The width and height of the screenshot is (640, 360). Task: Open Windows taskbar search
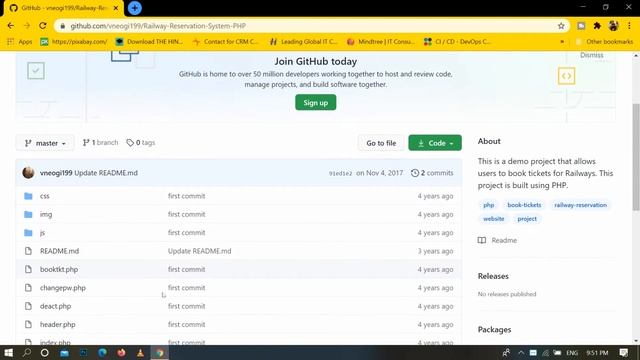pyautogui.click(x=27, y=353)
